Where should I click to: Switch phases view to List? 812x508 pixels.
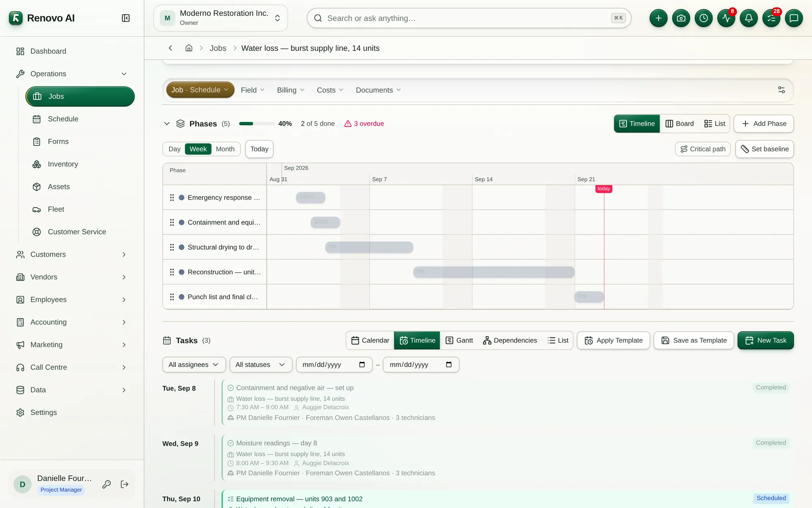point(715,124)
